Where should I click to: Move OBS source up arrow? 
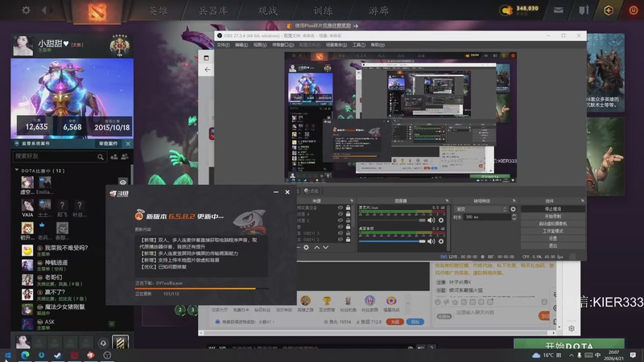[x=316, y=248]
